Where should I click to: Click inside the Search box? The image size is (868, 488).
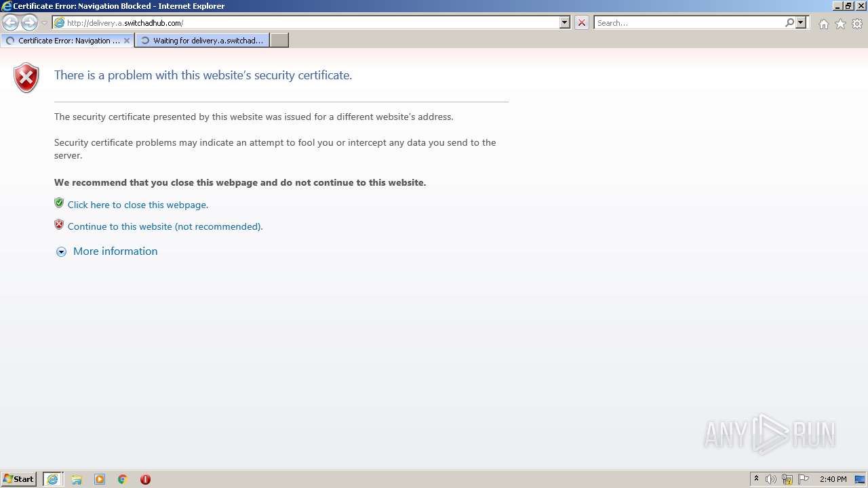(689, 22)
